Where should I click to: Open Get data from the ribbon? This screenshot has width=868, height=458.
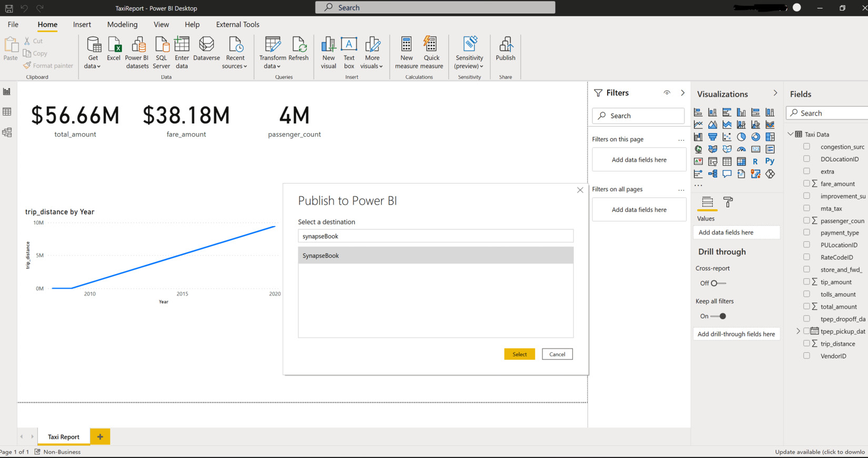tap(93, 53)
